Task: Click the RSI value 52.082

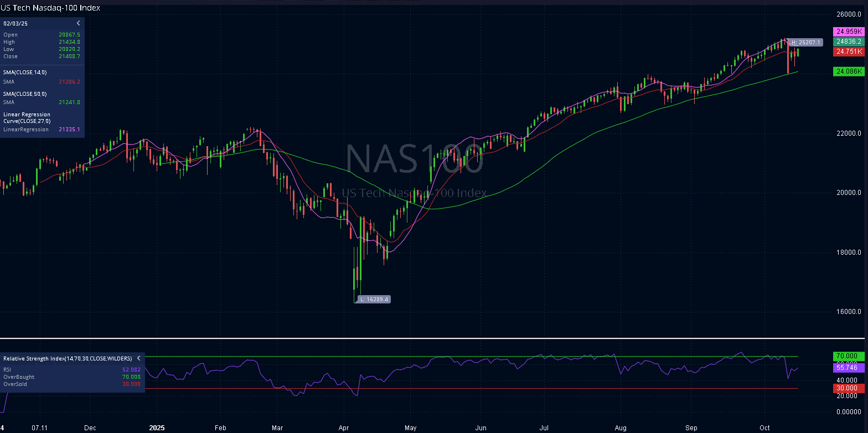Action: [x=131, y=369]
